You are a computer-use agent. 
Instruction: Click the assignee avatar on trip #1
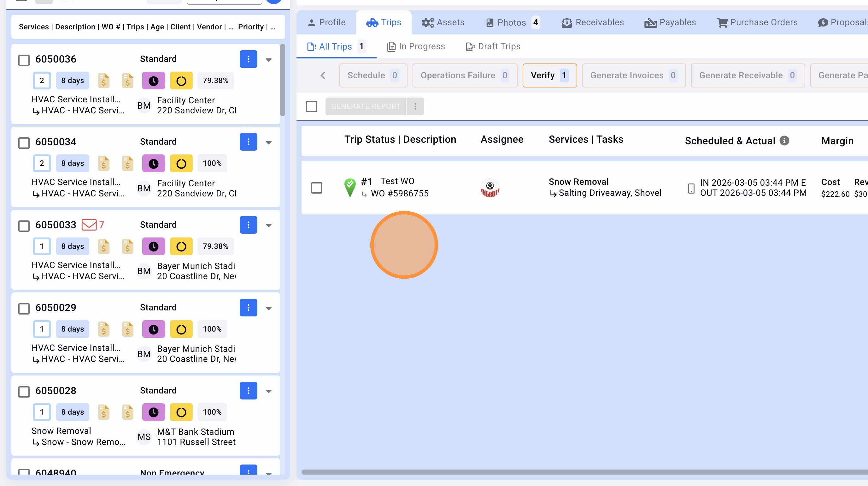click(x=490, y=188)
